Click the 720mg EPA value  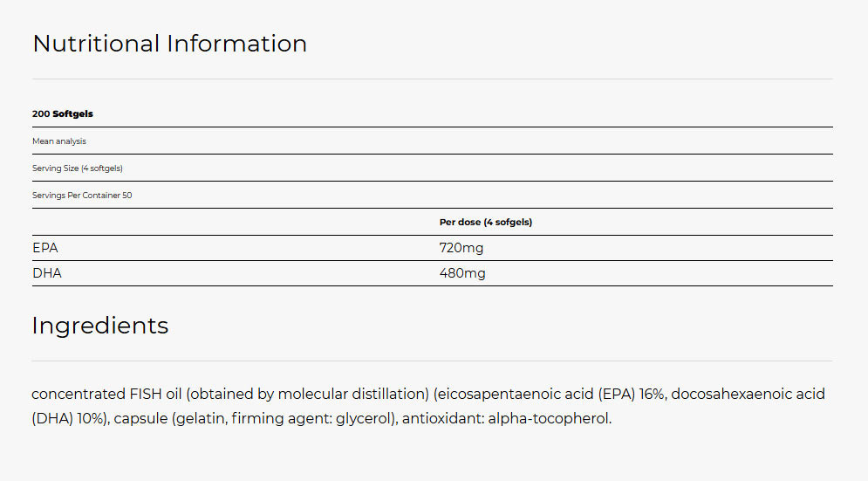tap(461, 248)
